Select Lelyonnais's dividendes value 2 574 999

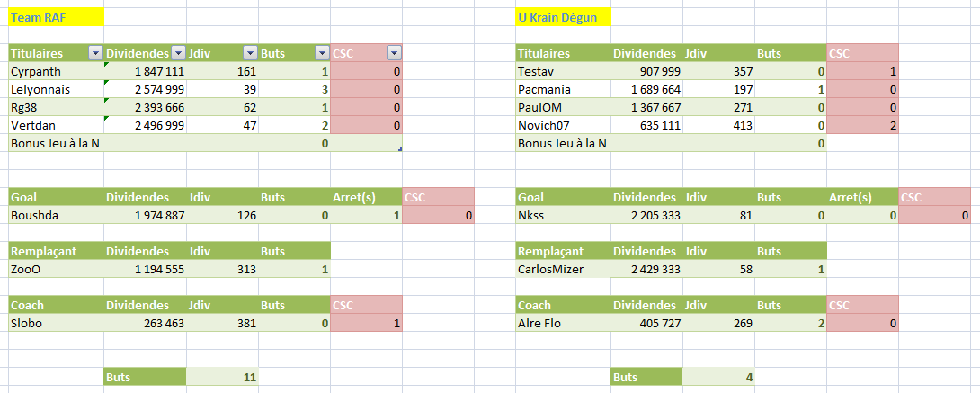tap(147, 89)
